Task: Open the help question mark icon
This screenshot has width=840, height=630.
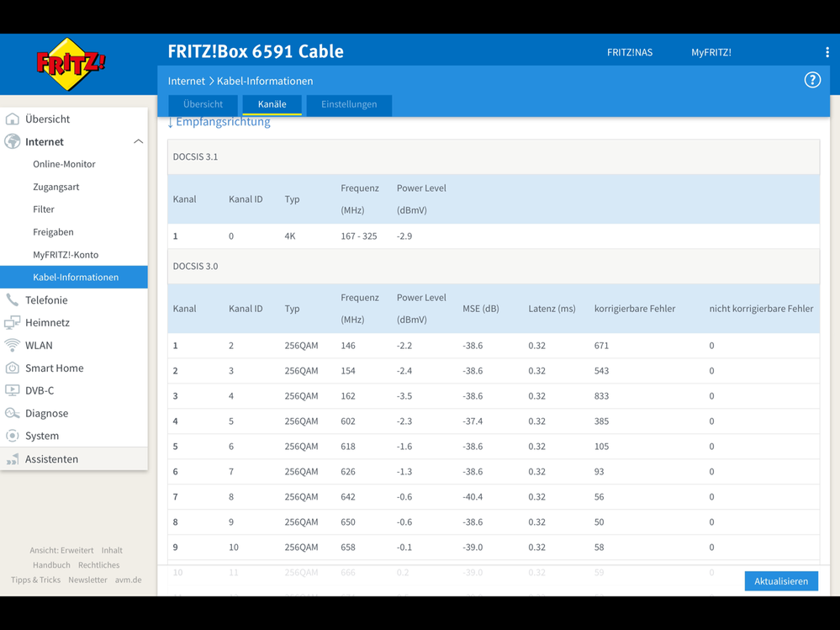Action: tap(812, 79)
